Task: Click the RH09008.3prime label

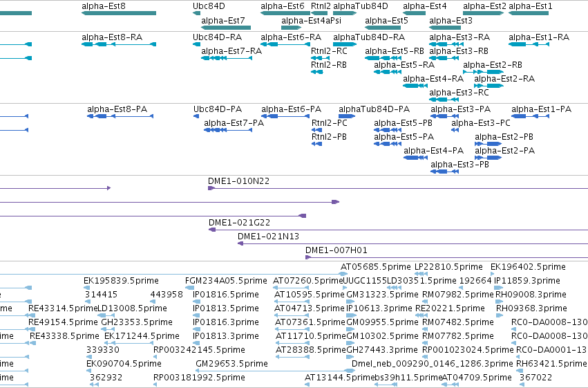Action: click(x=531, y=295)
